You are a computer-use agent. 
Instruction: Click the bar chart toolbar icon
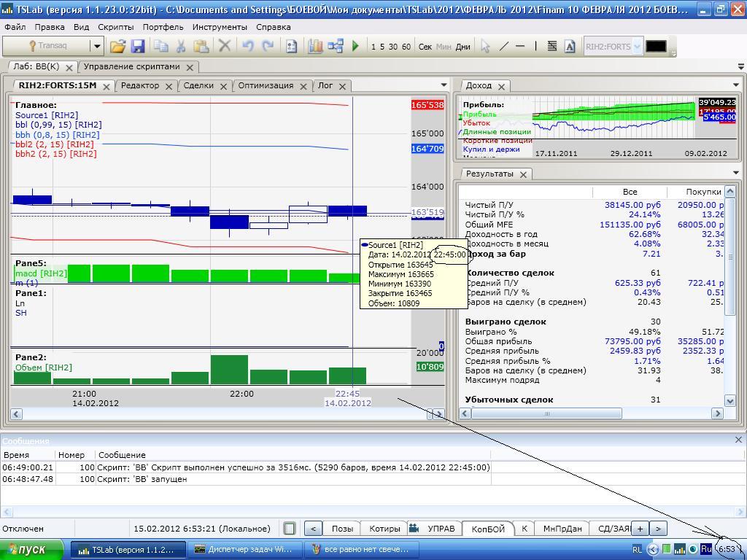pos(315,46)
